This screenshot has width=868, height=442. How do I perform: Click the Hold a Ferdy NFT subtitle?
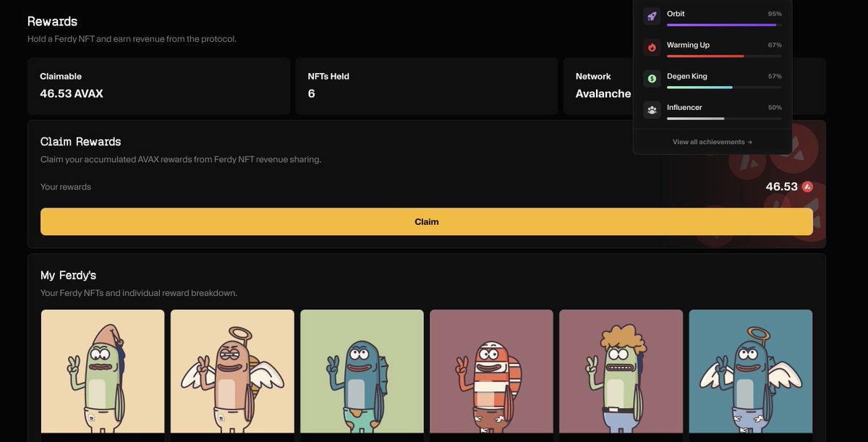point(132,39)
